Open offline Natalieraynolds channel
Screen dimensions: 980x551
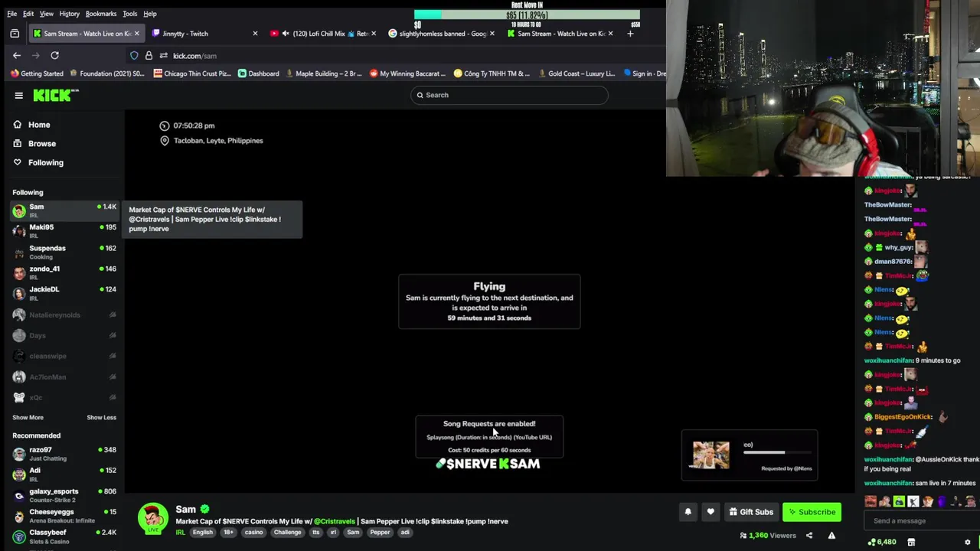(x=64, y=315)
